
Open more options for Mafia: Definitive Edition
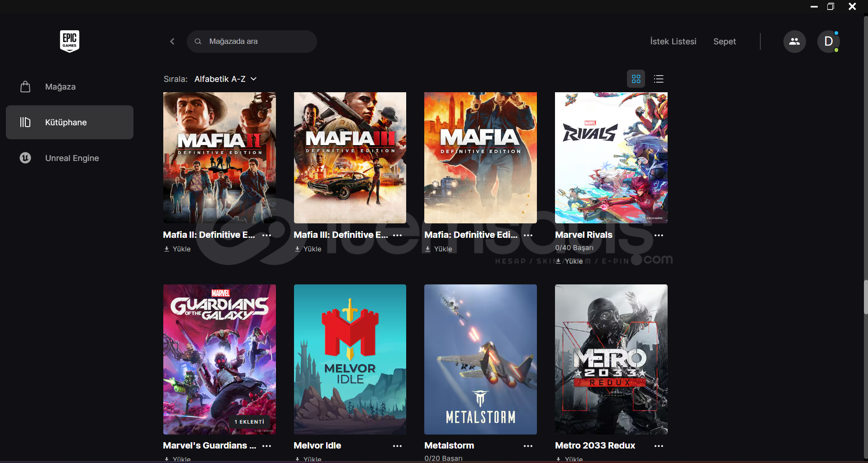tap(528, 235)
